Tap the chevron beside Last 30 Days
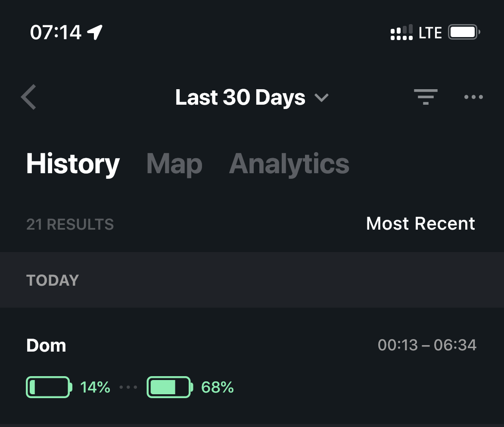The height and width of the screenshot is (427, 504). point(321,97)
